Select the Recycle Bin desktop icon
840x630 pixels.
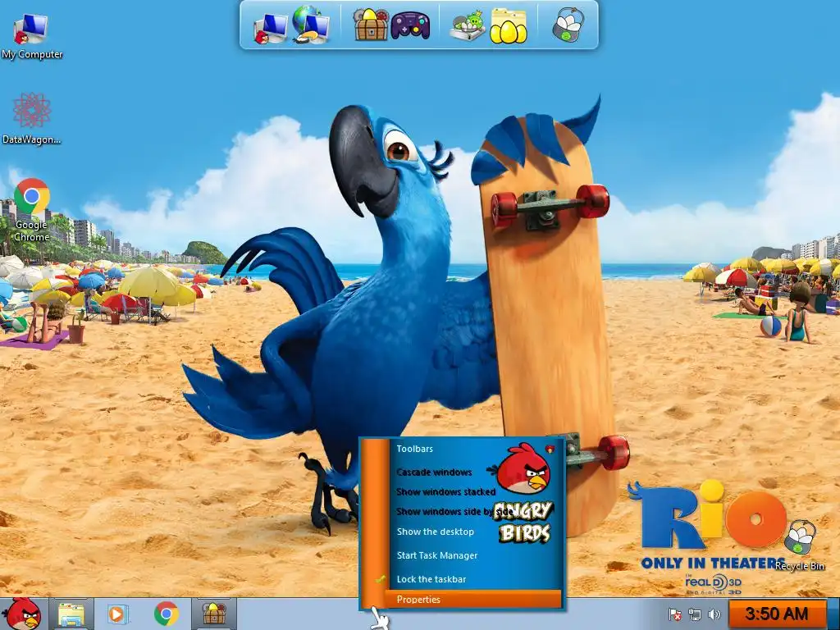[800, 545]
